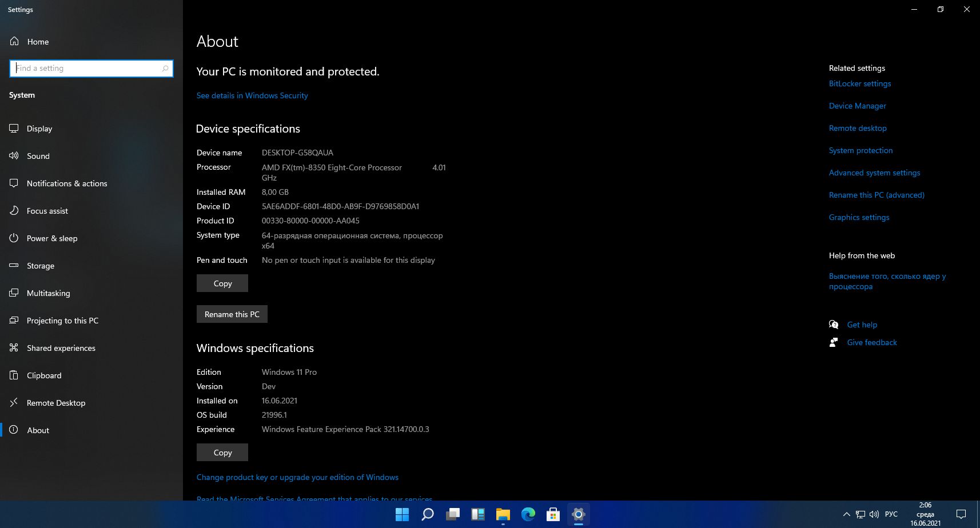The width and height of the screenshot is (980, 528).
Task: Click the Rename this PC button
Action: 232,314
